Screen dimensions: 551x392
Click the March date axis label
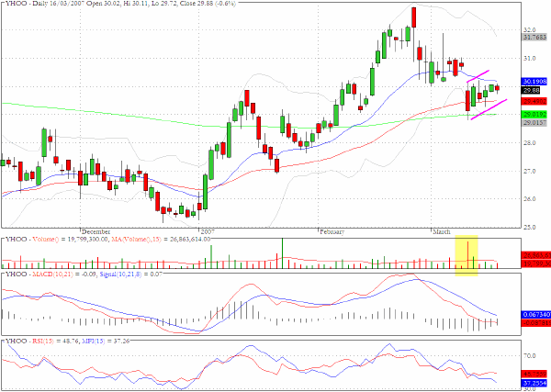pos(442,232)
